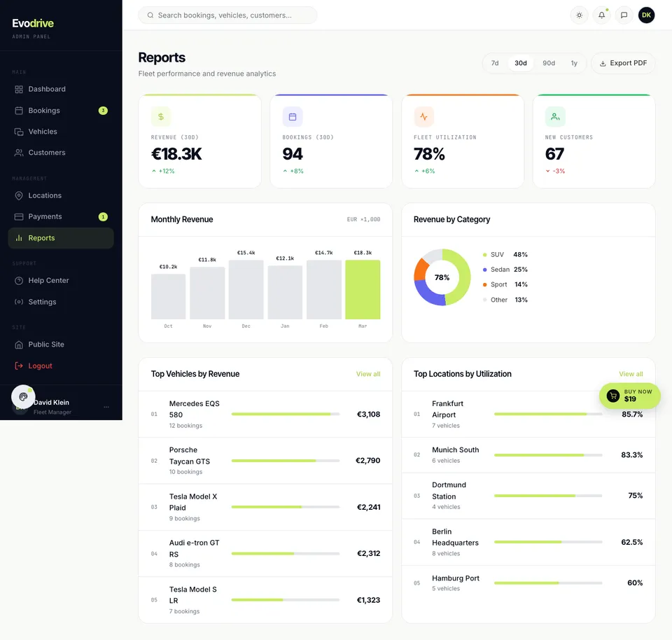Open David Klein profile options ellipsis

(x=106, y=407)
